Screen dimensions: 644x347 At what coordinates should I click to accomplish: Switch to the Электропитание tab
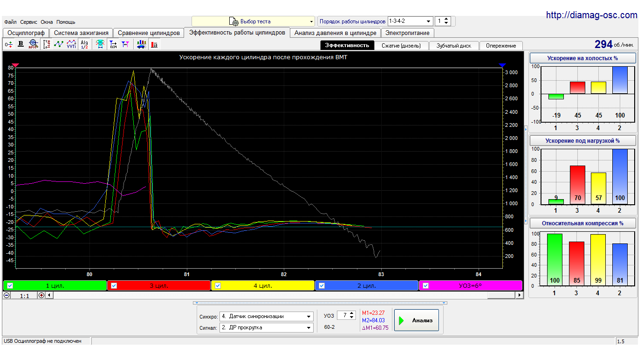(408, 33)
